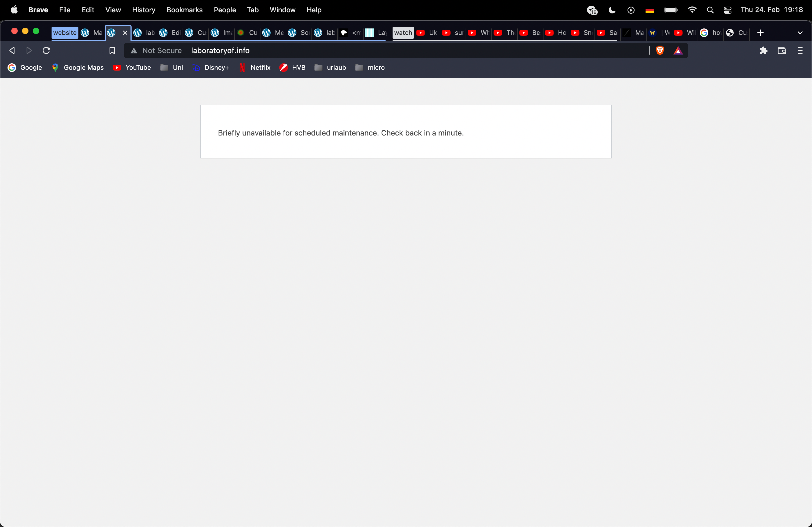Open the Brave Rewards triangle icon
Screen dimensions: 812x527
pos(678,50)
